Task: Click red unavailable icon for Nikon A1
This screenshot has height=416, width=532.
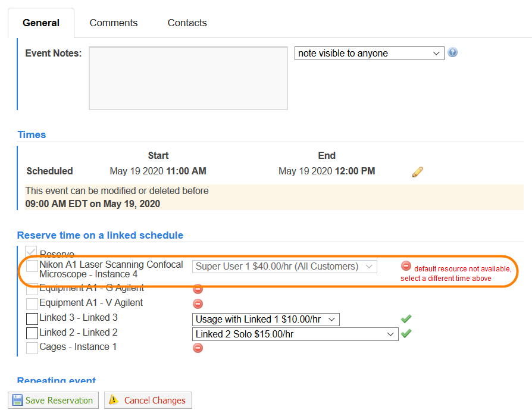Action: [x=406, y=266]
